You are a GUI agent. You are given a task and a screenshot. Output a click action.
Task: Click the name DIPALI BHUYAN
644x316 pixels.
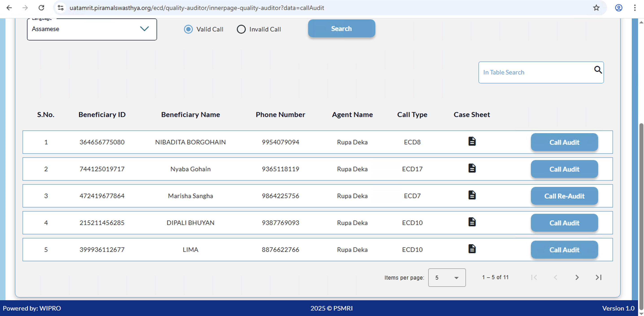click(x=191, y=223)
